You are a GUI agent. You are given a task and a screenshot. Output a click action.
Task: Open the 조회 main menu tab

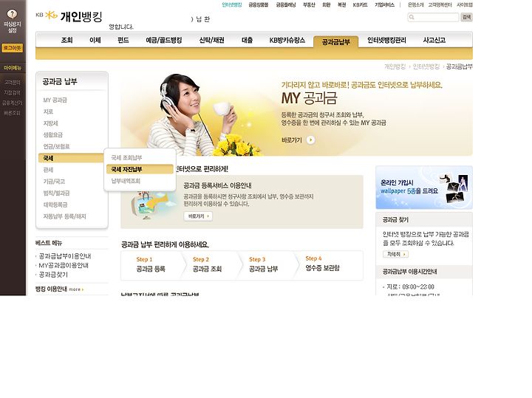coord(66,40)
